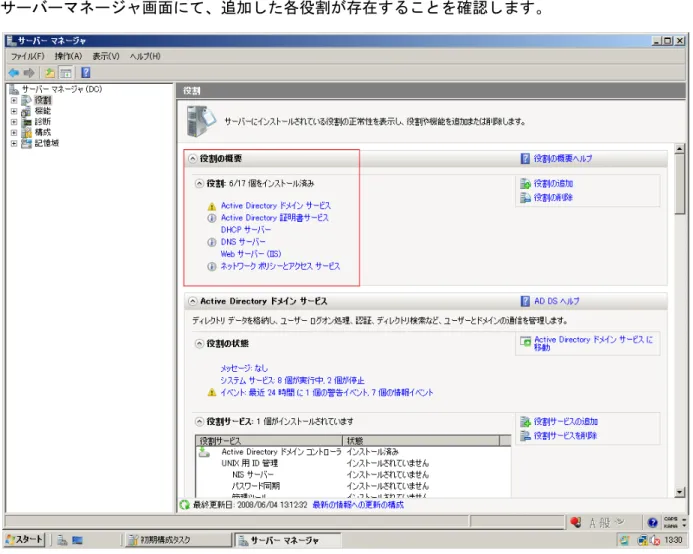Click the Back arrow toolbar icon
Viewport: 693px width, 554px height.
click(14, 73)
